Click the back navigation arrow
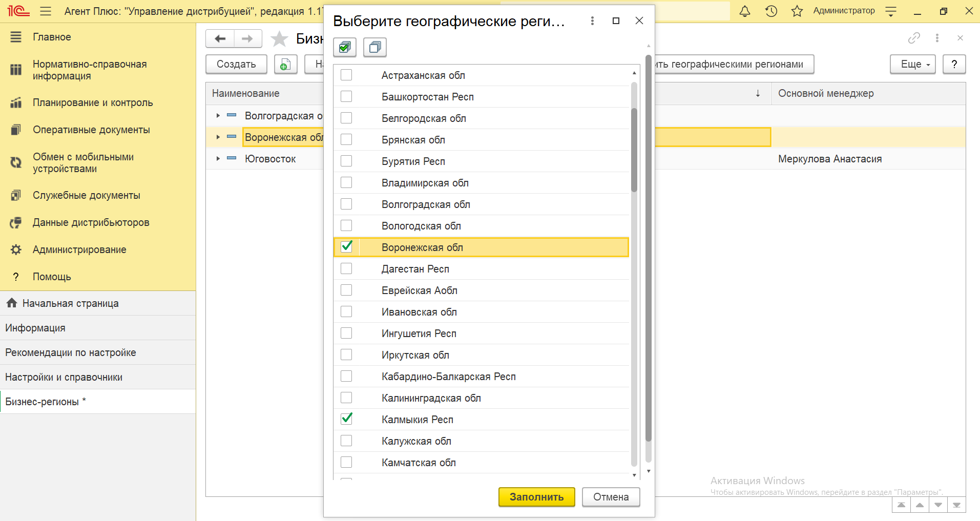Image resolution: width=980 pixels, height=521 pixels. coord(220,39)
